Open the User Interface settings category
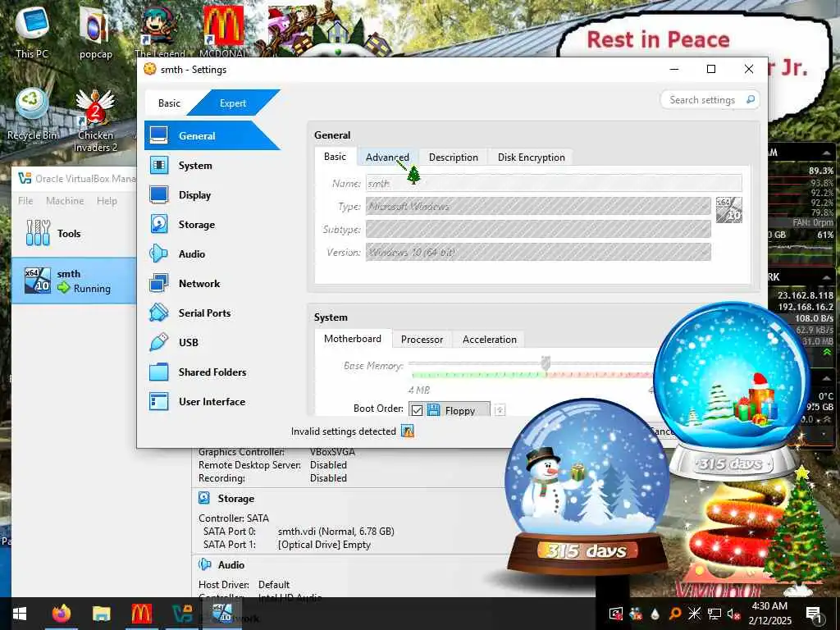The height and width of the screenshot is (630, 840). 212,401
